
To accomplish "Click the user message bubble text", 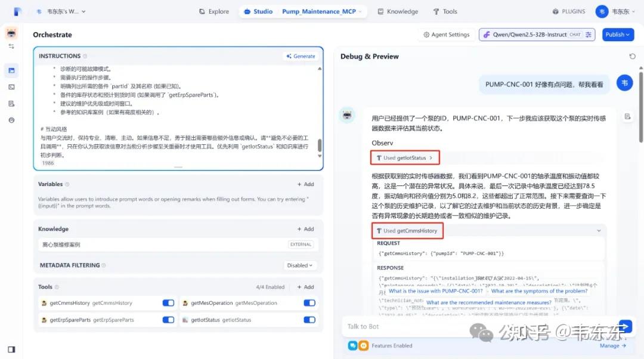I will [x=544, y=85].
